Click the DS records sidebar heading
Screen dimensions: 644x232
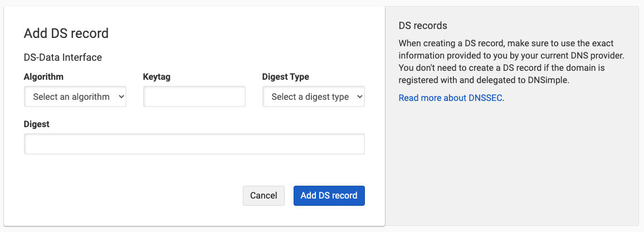click(x=423, y=26)
